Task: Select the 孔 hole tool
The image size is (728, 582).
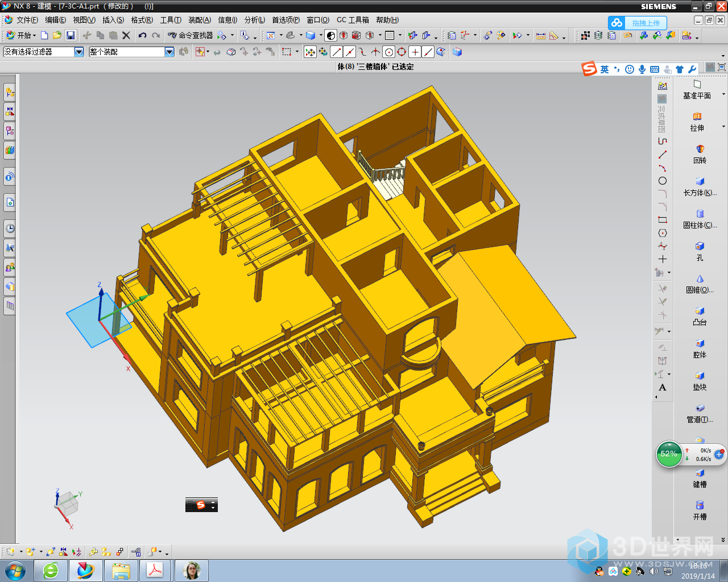Action: point(700,251)
